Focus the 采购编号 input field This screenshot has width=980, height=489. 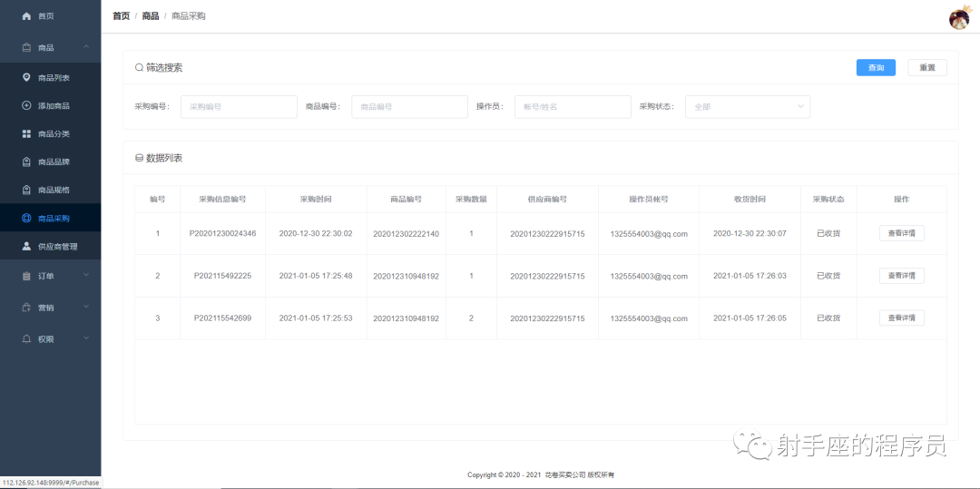tap(239, 107)
